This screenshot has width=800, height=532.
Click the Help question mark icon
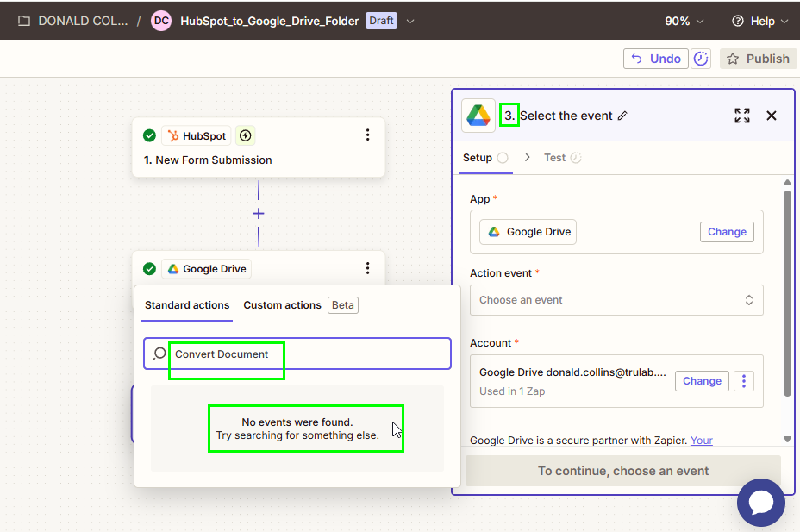(x=737, y=21)
